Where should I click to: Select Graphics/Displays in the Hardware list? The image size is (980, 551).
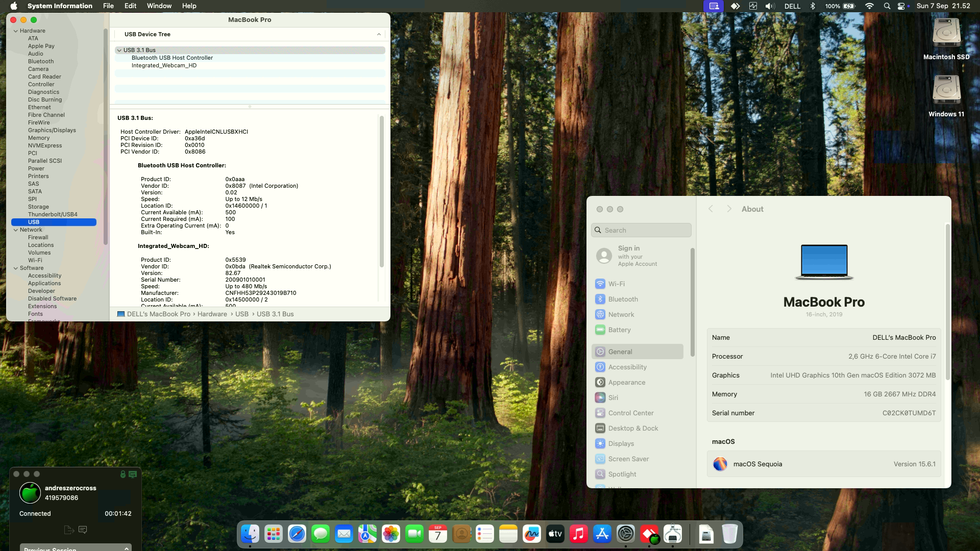(52, 131)
